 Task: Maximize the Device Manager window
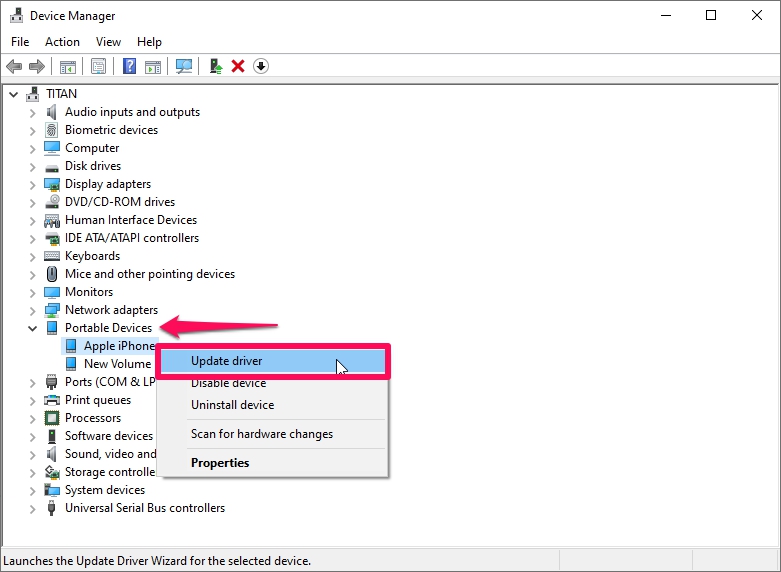point(711,15)
